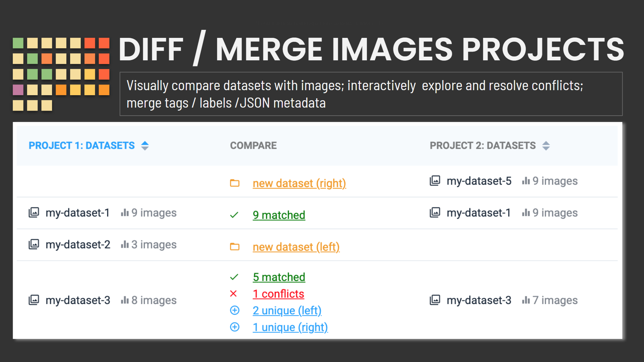Click dataset icon for left my-dataset-2
The width and height of the screenshot is (644, 362).
(34, 244)
